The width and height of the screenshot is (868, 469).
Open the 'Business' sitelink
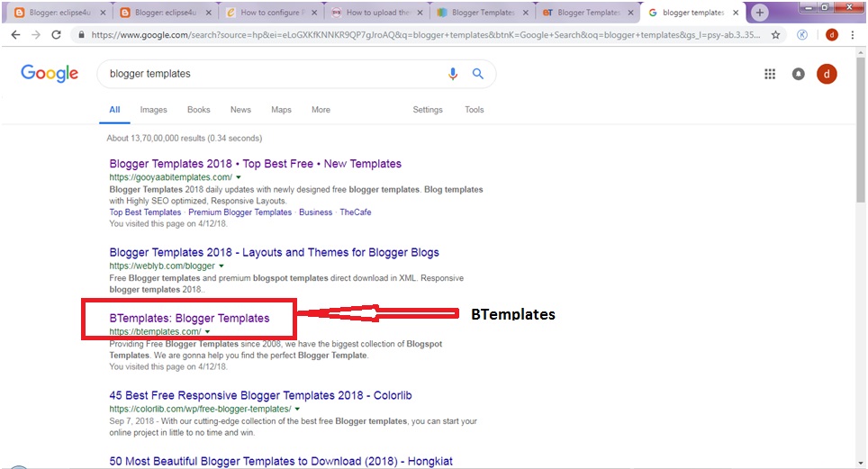pos(315,212)
